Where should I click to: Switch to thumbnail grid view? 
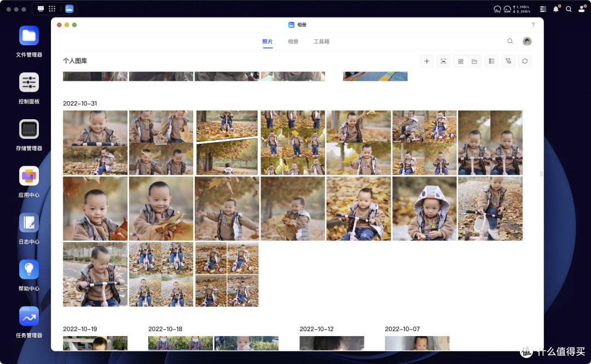click(461, 61)
